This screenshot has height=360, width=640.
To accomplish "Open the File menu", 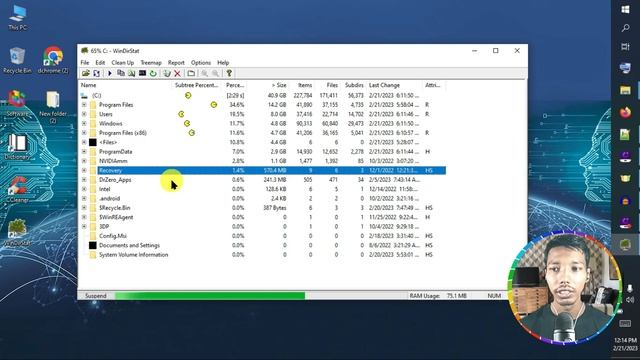I will pos(84,62).
